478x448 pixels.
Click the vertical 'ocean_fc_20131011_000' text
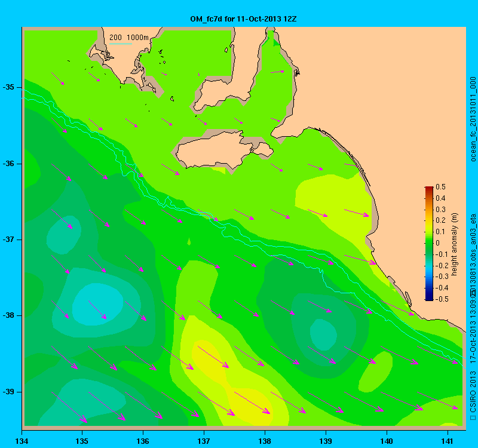coord(473,119)
